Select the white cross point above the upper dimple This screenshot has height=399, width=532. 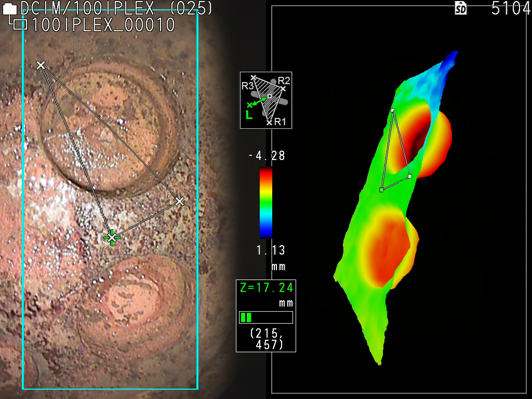(x=41, y=65)
